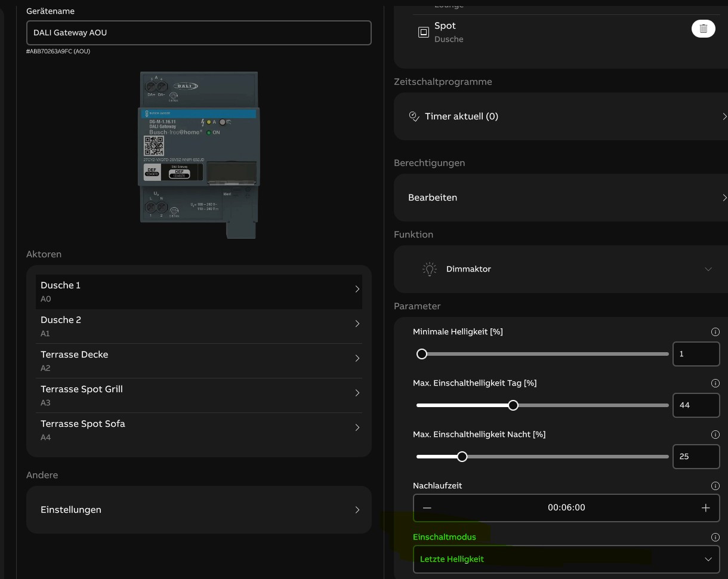Viewport: 728px width, 579px height.
Task: Decrease Nachlaufzeit with minus button
Action: point(427,508)
